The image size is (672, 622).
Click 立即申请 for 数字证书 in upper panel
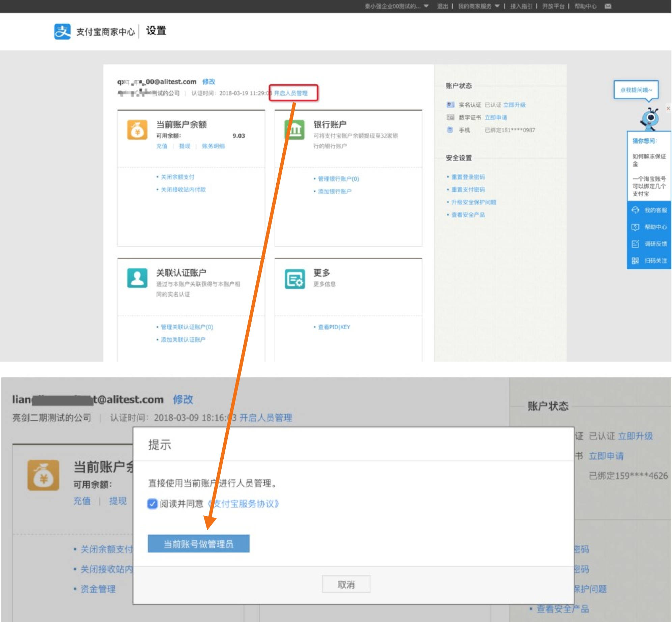click(496, 117)
